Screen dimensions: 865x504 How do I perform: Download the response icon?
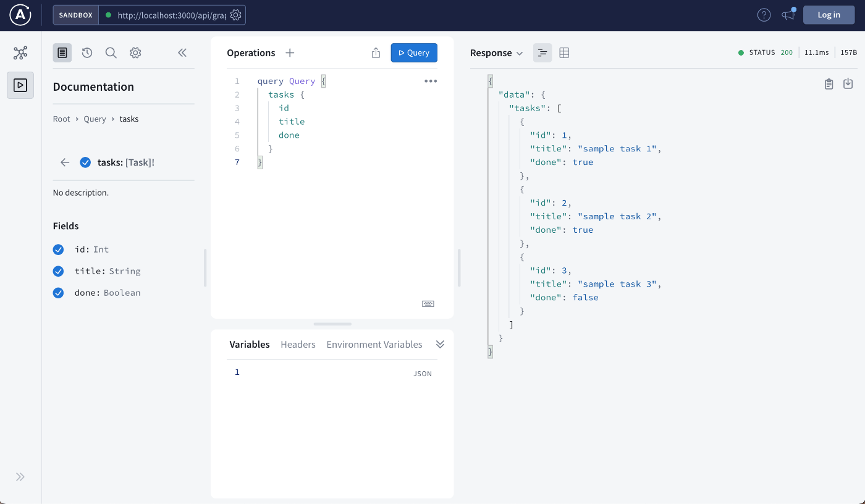pos(848,83)
